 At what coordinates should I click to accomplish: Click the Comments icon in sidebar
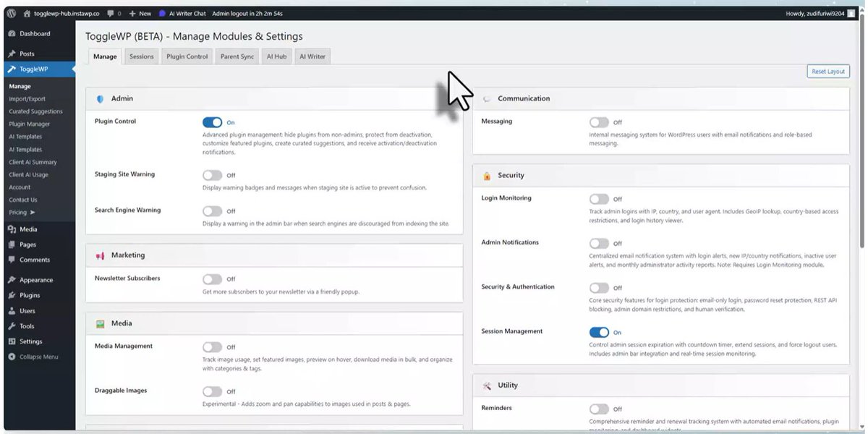[x=12, y=260]
